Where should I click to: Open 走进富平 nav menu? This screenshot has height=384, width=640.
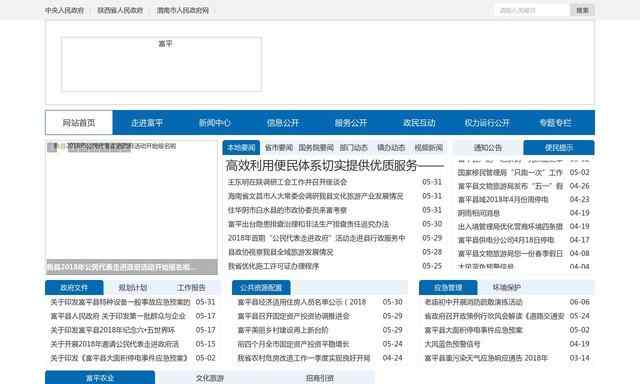(x=147, y=122)
